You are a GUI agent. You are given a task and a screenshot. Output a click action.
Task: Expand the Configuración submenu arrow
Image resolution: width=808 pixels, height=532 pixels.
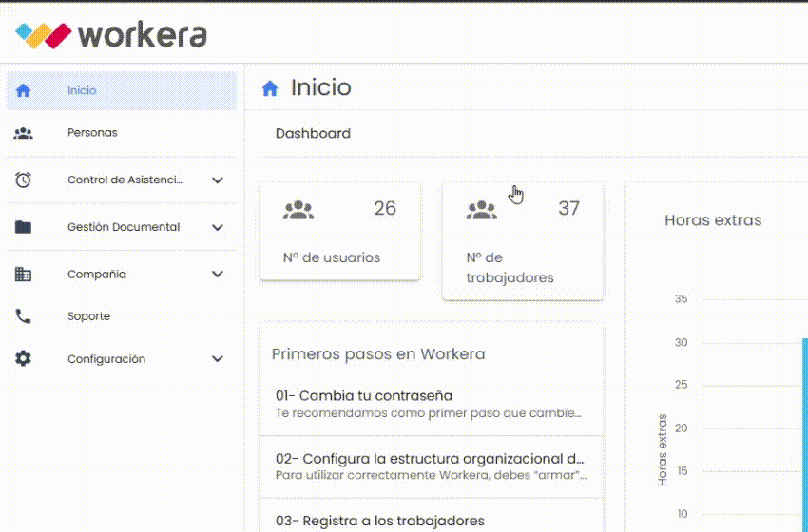tap(218, 359)
